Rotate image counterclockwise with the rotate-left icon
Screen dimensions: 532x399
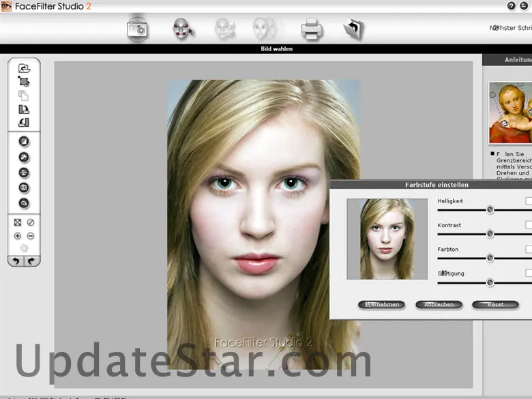[24, 122]
